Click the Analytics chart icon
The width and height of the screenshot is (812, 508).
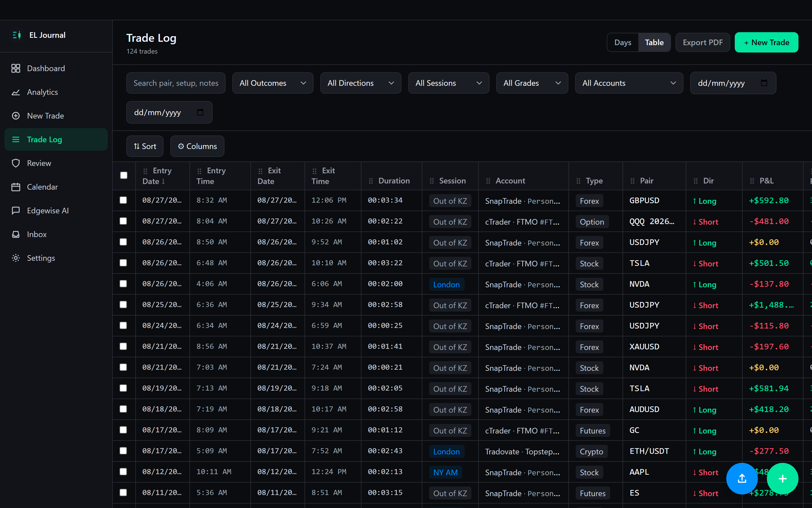point(16,92)
